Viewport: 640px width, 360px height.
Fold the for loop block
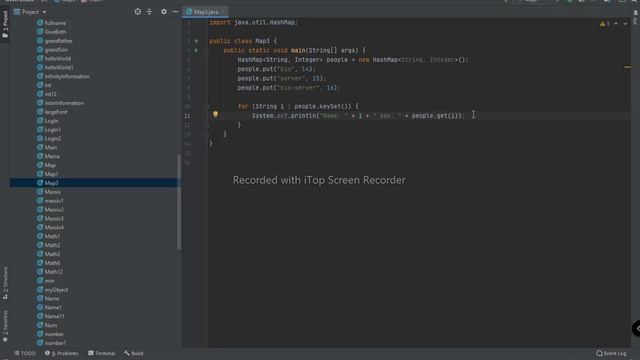pyautogui.click(x=207, y=107)
